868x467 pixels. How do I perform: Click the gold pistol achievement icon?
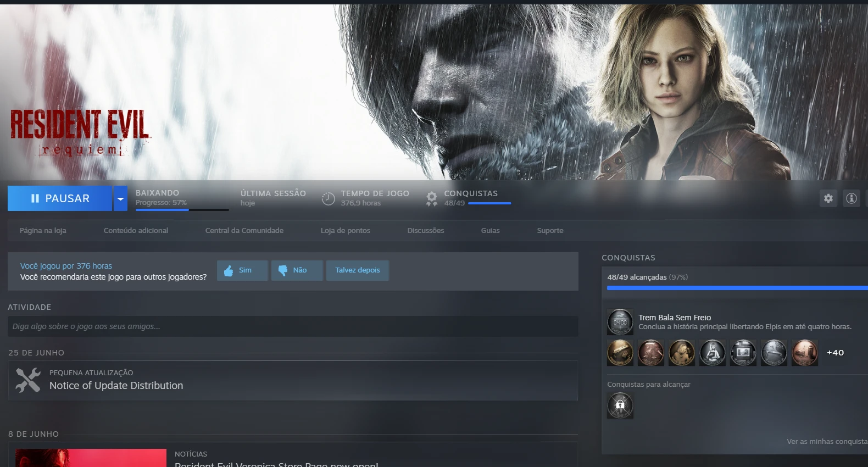click(x=620, y=353)
